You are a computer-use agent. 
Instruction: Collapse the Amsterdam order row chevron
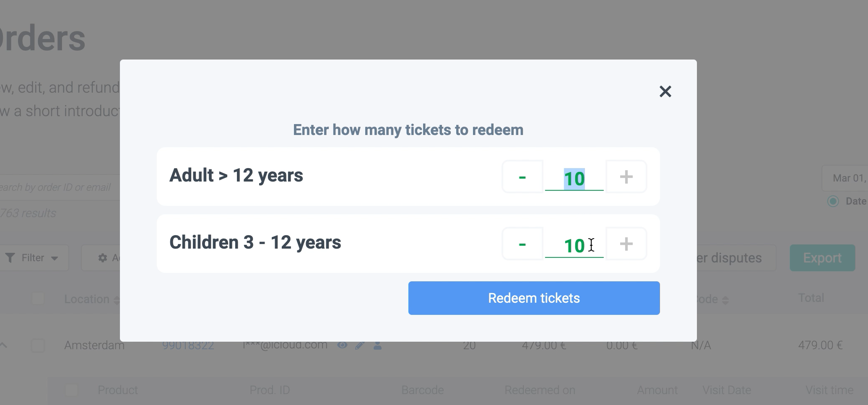(x=3, y=345)
